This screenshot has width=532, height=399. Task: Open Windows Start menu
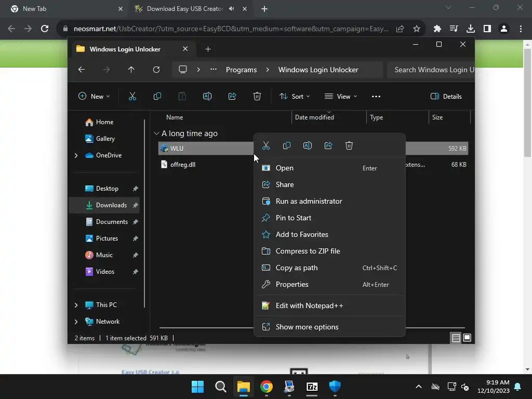(x=197, y=387)
